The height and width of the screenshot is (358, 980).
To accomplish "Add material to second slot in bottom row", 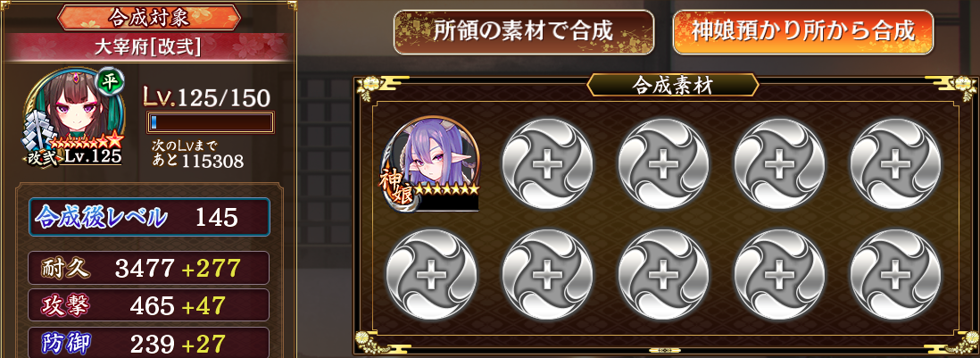I will 547,275.
